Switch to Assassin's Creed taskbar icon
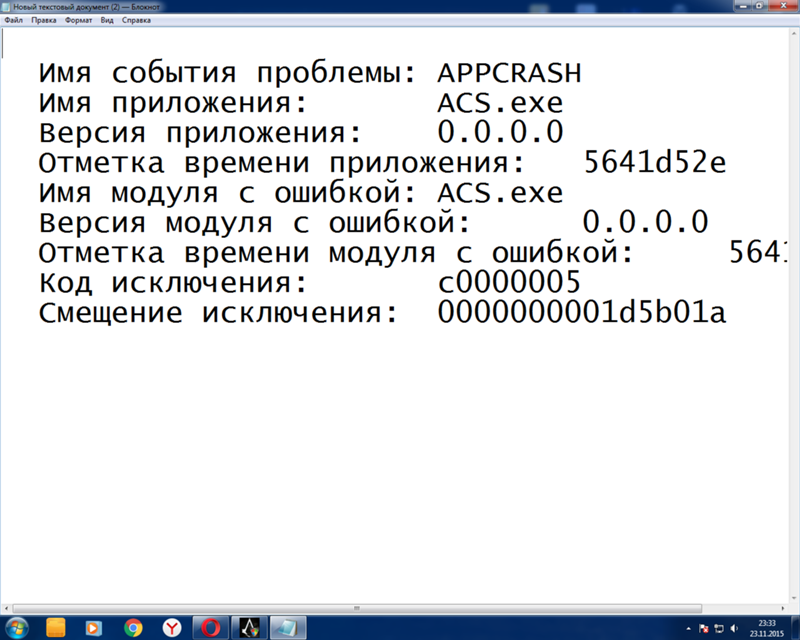Viewport: 800px width, 640px height. coord(249,628)
